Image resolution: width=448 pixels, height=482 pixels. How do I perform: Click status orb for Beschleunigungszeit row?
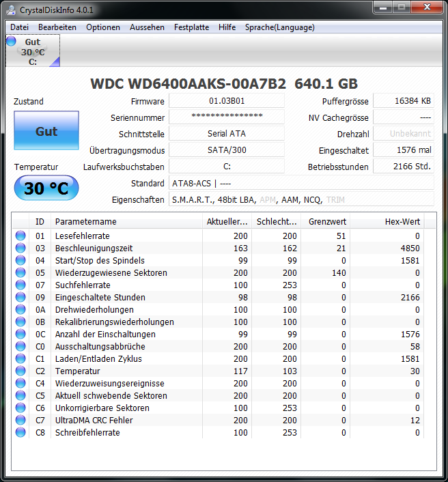click(20, 248)
